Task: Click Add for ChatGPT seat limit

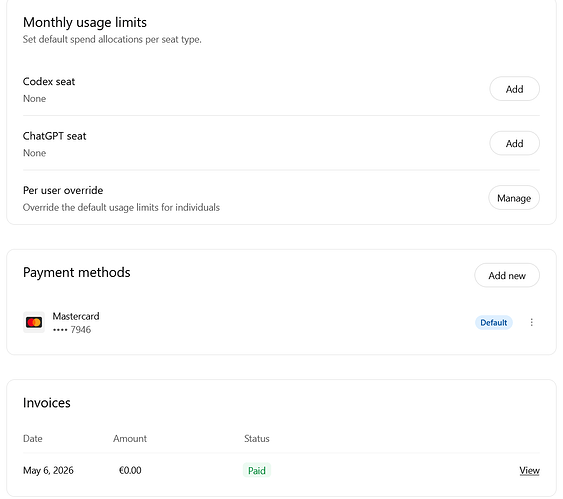Action: point(514,143)
